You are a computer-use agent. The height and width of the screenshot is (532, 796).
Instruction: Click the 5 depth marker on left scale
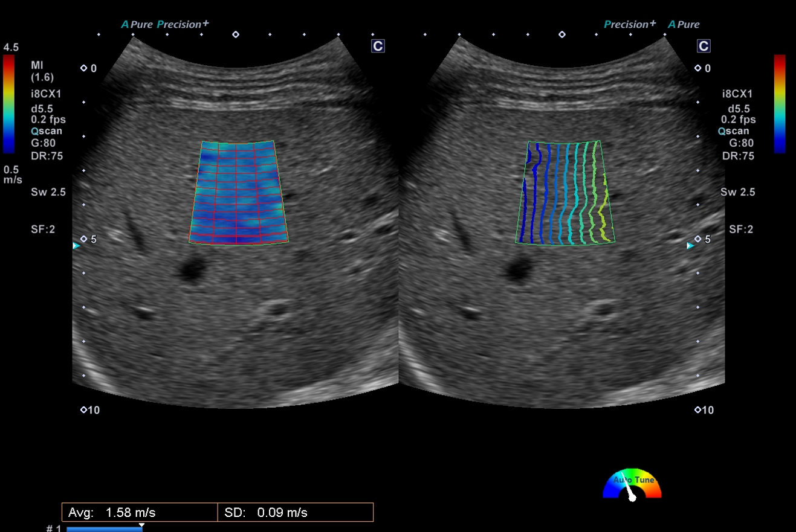(89, 239)
